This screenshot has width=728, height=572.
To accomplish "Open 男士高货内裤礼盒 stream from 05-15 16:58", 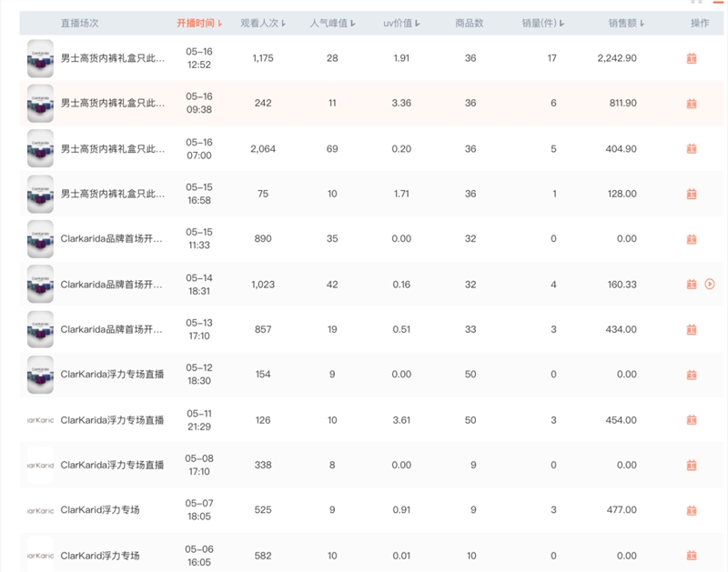I will click(x=113, y=194).
